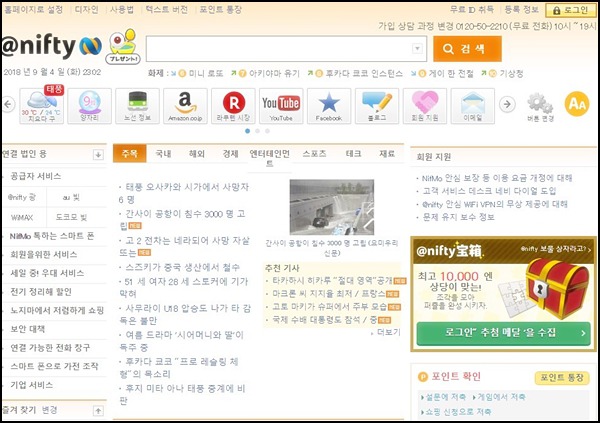
Task: Select the first carousel page dot
Action: tap(248, 131)
